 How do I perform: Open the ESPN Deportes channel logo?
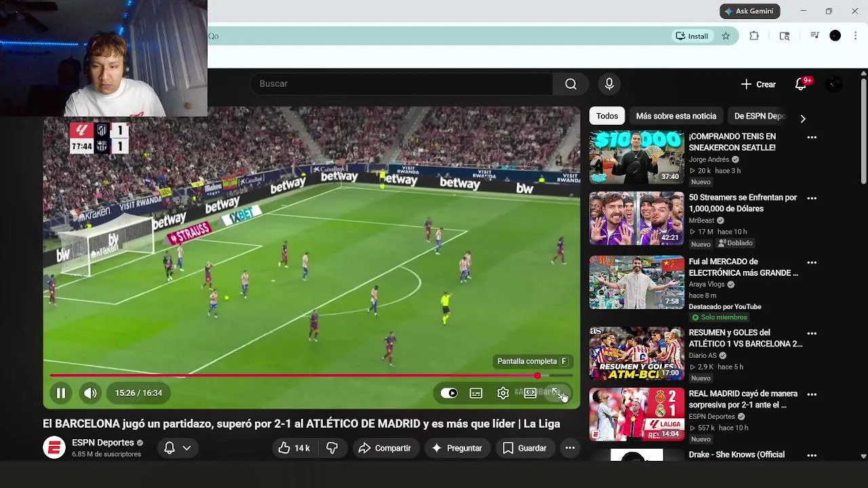pos(54,448)
